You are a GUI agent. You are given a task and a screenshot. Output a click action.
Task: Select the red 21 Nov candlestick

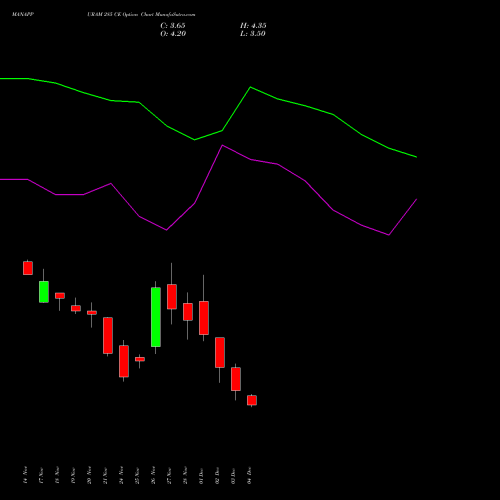[x=108, y=335]
